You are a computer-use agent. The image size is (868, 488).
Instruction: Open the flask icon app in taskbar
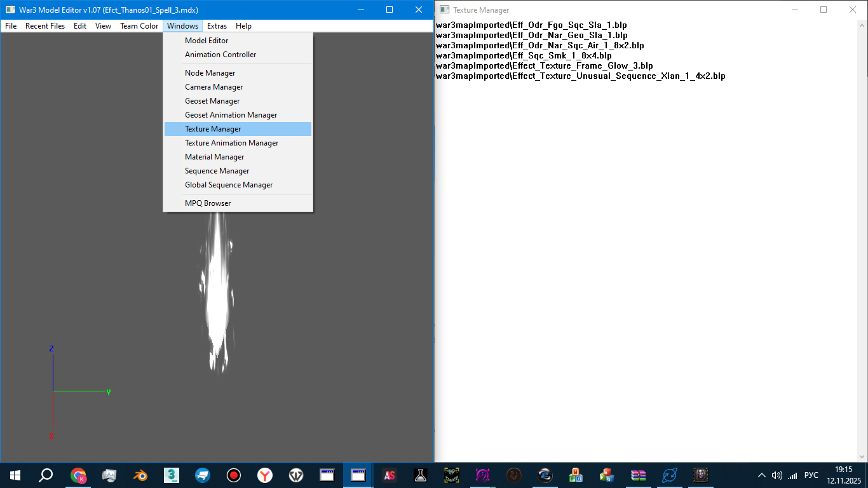(x=420, y=475)
